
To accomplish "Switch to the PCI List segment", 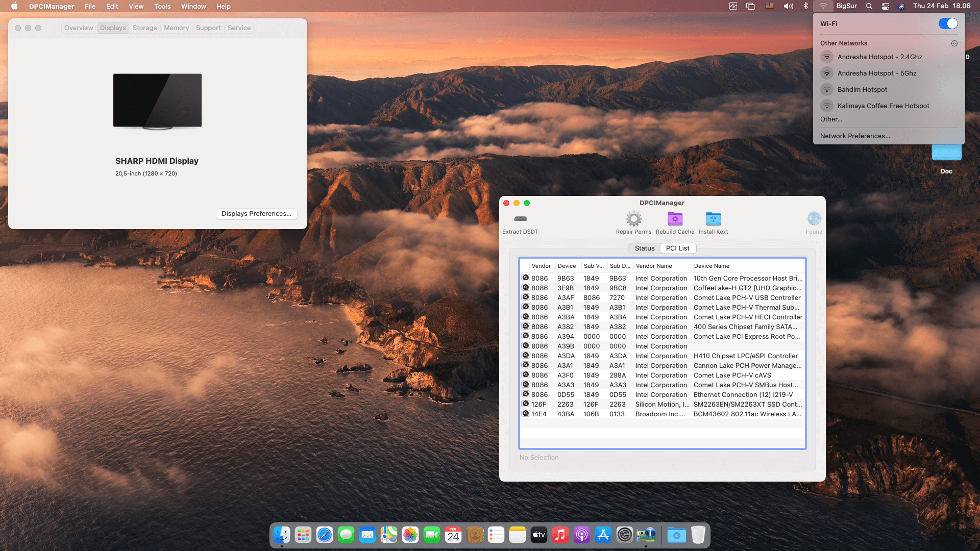I will click(677, 248).
